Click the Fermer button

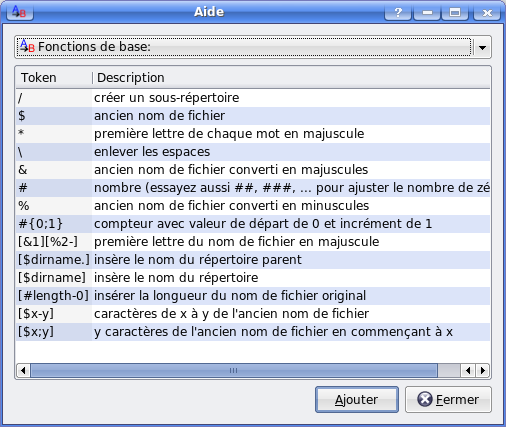click(x=448, y=399)
